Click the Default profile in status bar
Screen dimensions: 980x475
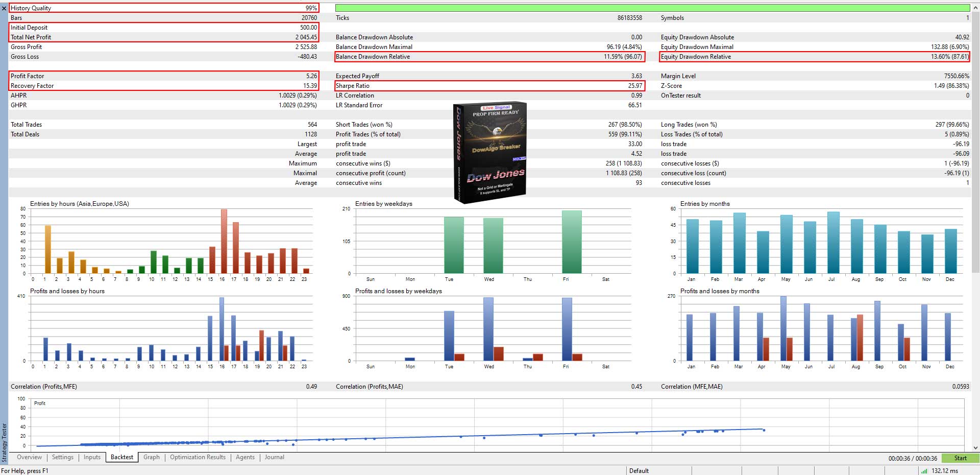(639, 471)
